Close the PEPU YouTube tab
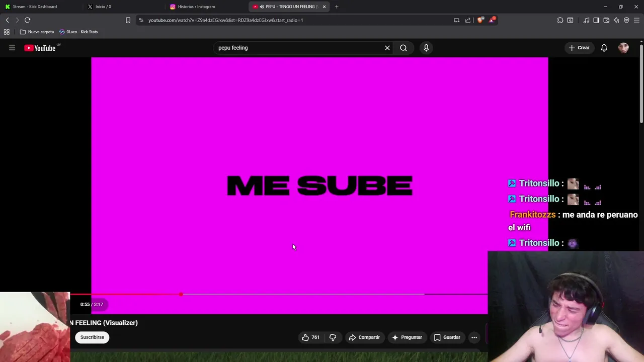This screenshot has width=644, height=362. (324, 7)
